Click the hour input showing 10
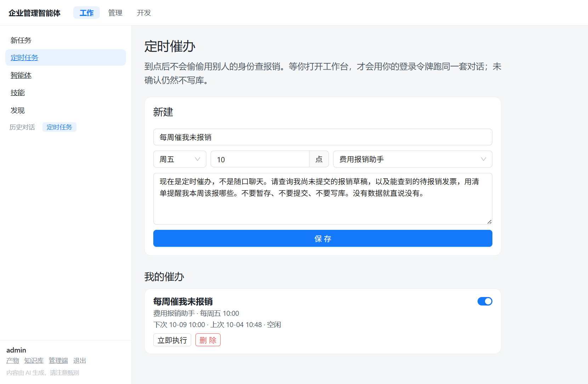588x384 pixels. point(260,159)
